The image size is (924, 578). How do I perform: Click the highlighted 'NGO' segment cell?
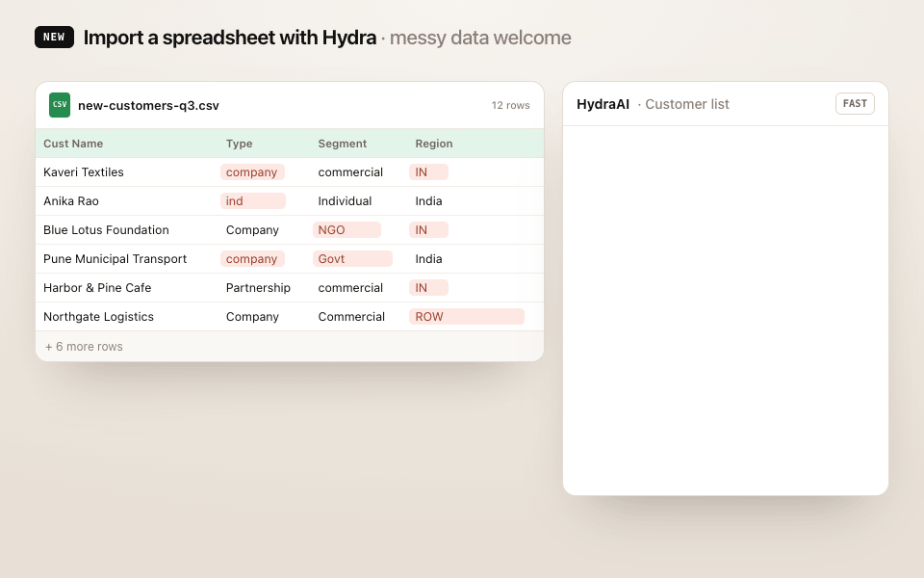[346, 230]
